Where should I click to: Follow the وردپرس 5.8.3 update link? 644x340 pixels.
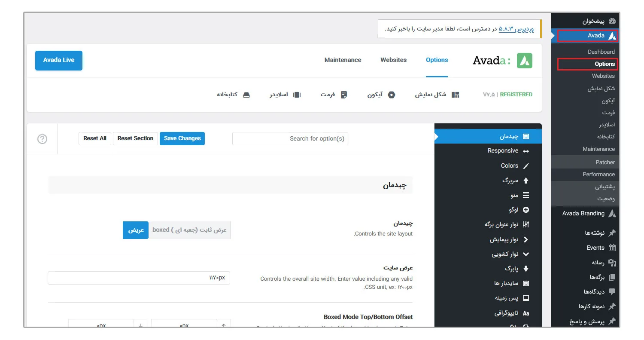516,29
